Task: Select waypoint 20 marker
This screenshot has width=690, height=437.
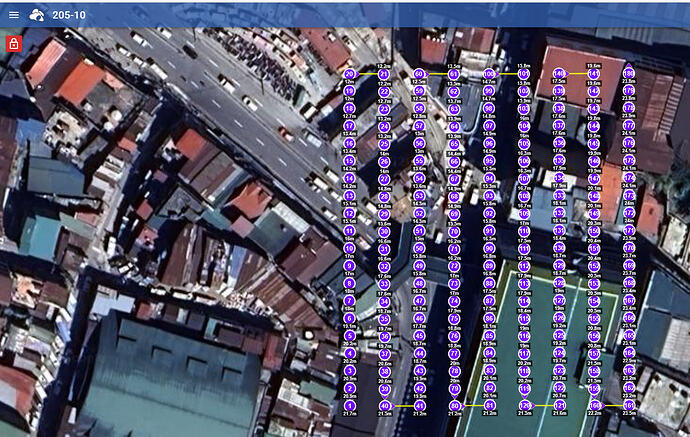Action: (350, 74)
